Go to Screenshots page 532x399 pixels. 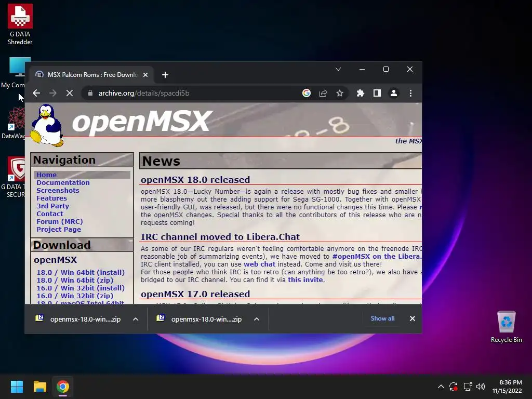pos(58,190)
